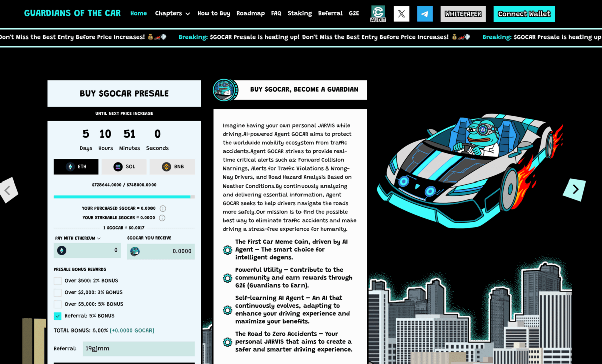
Task: Click the Referral code input field
Action: click(139, 349)
